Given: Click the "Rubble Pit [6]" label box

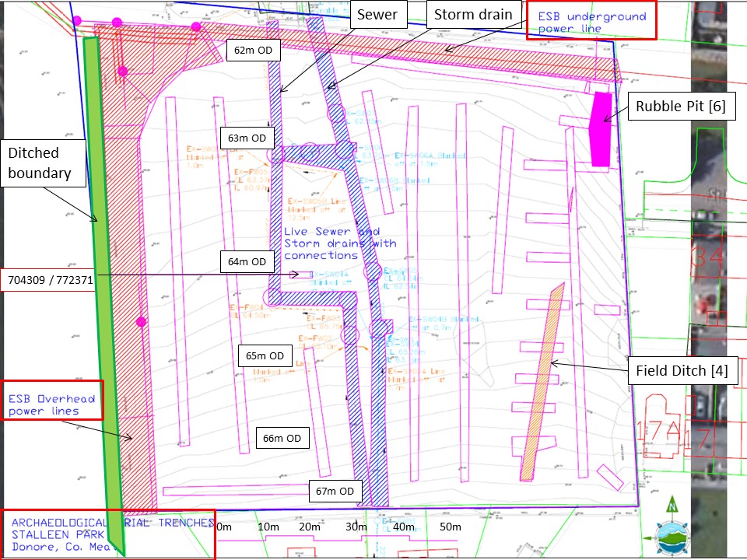Looking at the screenshot, I should 680,107.
